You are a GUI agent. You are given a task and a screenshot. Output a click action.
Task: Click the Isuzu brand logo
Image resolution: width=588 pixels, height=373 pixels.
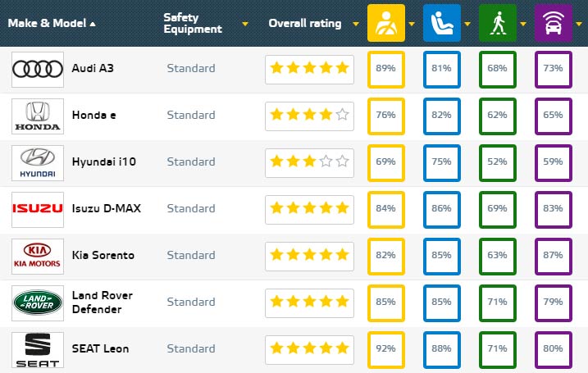(x=38, y=209)
